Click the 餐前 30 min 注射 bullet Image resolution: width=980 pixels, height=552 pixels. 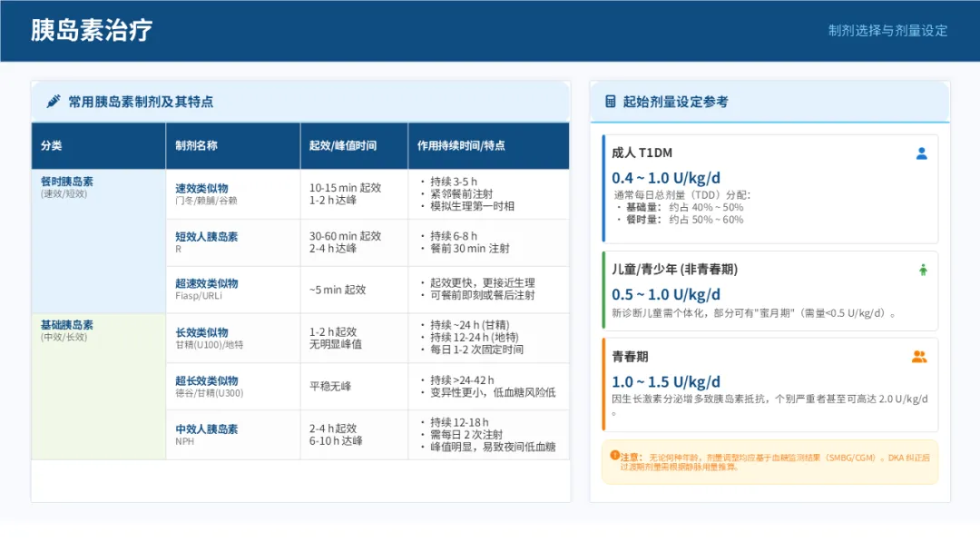(x=470, y=248)
